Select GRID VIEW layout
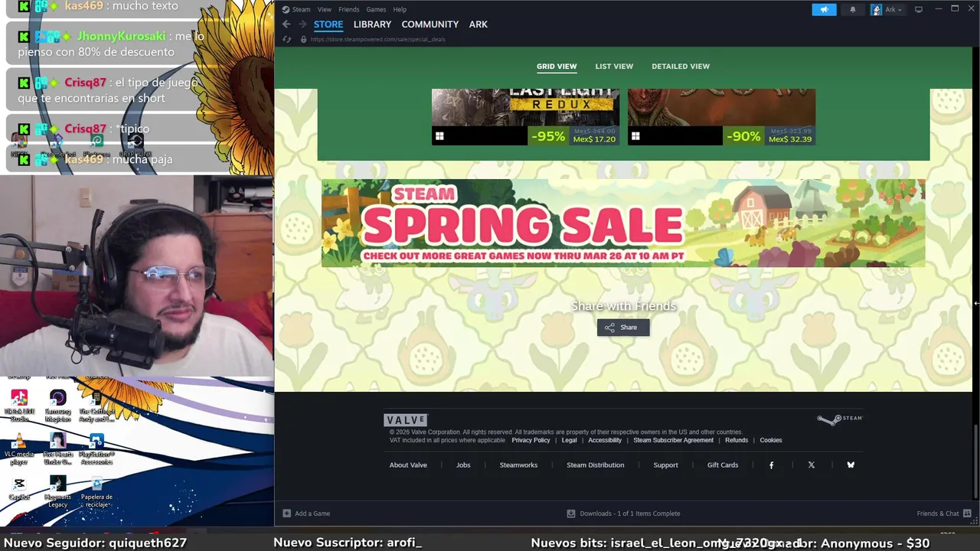This screenshot has height=551, width=980. click(x=557, y=67)
